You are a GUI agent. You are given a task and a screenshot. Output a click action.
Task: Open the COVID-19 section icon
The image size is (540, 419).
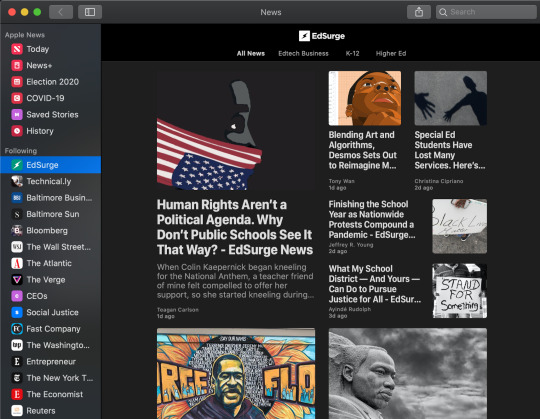pyautogui.click(x=17, y=98)
